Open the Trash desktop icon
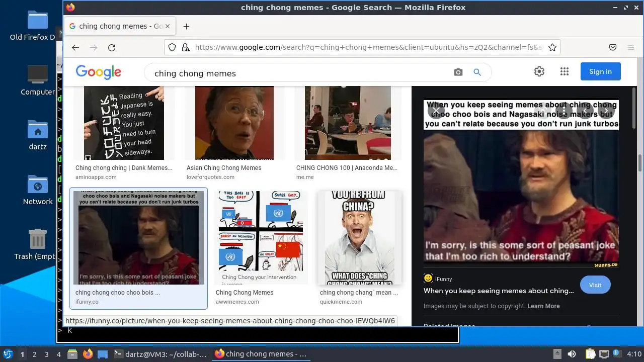Image resolution: width=644 pixels, height=362 pixels. [37, 245]
